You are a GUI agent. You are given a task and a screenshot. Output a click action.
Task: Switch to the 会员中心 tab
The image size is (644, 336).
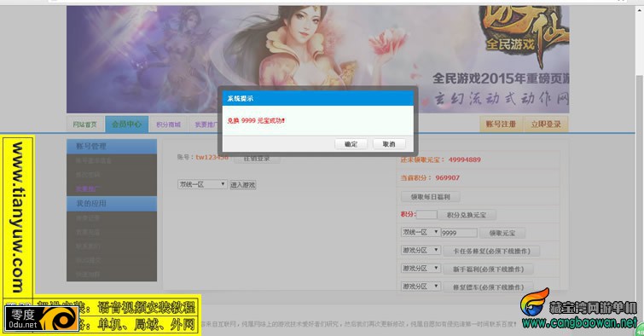click(x=126, y=124)
